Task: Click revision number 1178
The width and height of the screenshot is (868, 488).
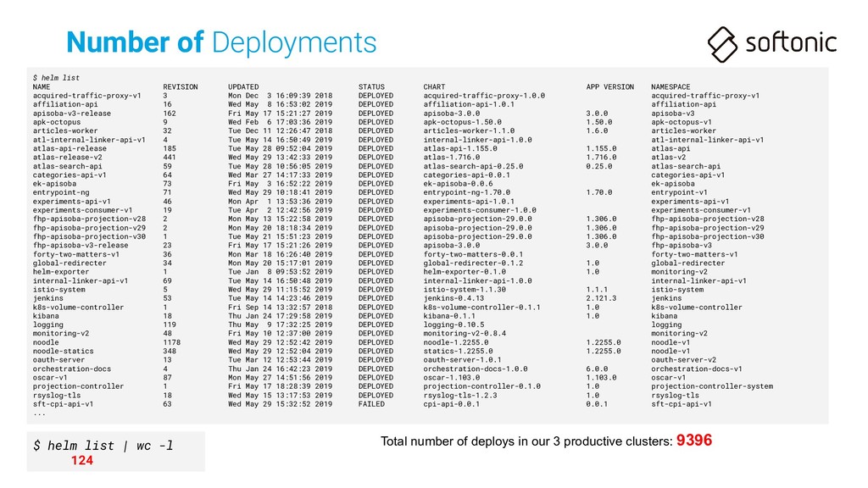Action: pos(171,342)
